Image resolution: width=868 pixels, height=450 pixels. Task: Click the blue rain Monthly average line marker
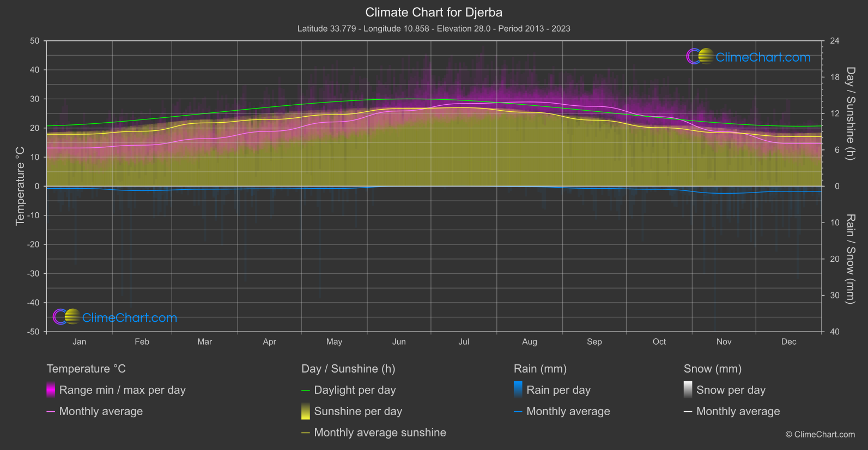518,412
